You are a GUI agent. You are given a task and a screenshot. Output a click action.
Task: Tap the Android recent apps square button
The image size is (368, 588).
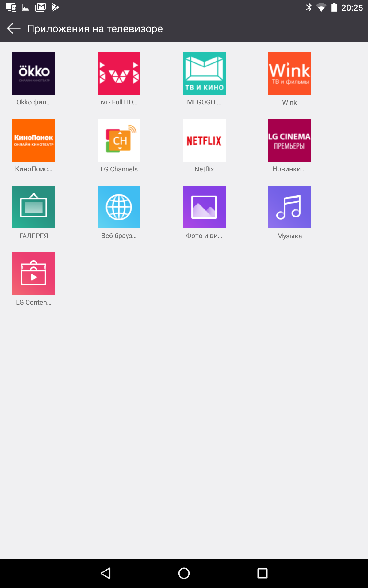tap(263, 573)
